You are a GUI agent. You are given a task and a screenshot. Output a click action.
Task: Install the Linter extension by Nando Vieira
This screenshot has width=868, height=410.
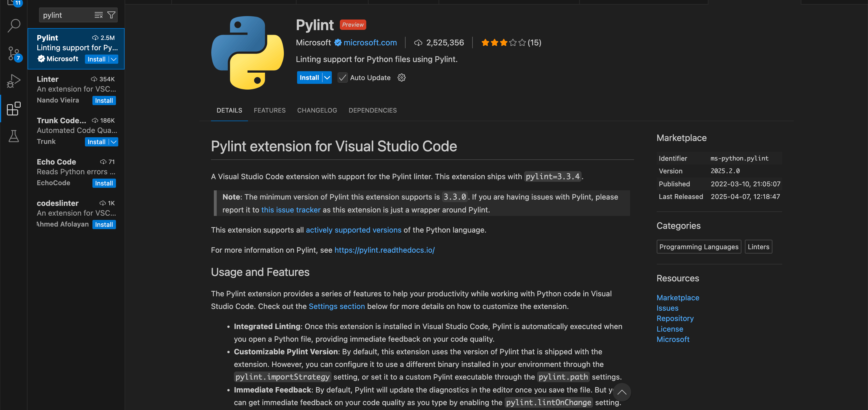point(104,100)
